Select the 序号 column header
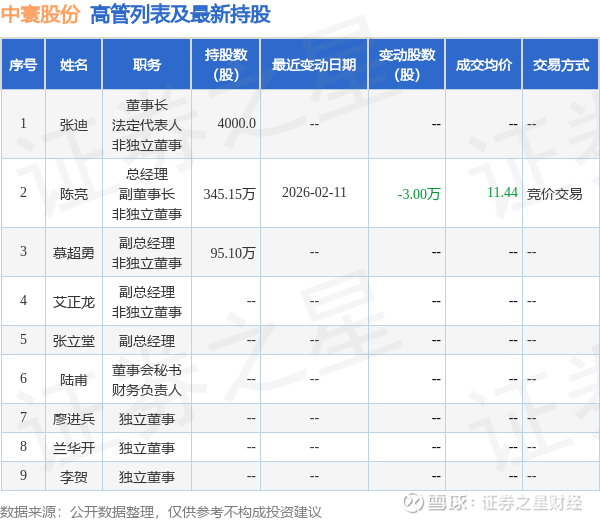600x521 pixels. pos(23,65)
